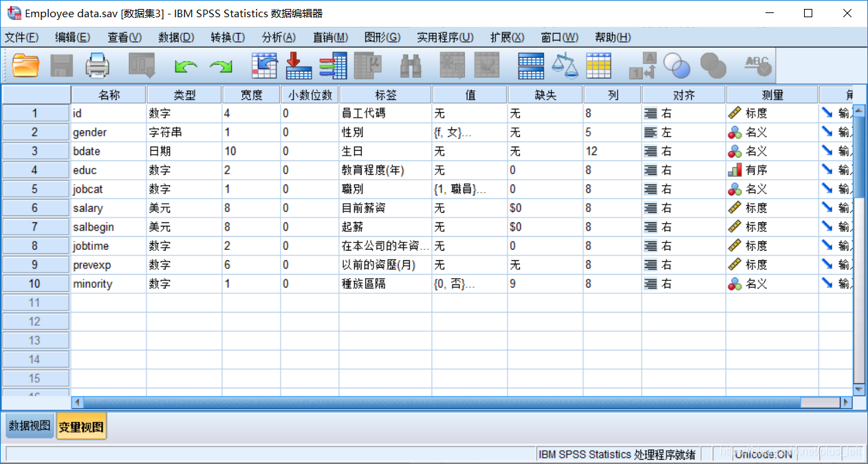
Task: Click the 名称 column header
Action: 109,95
